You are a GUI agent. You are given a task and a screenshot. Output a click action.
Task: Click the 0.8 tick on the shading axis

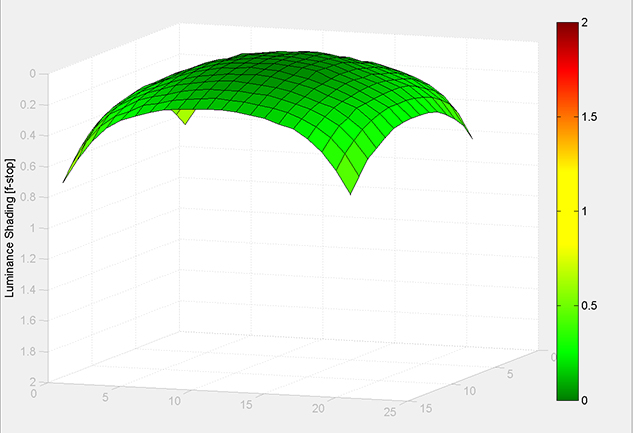point(28,197)
